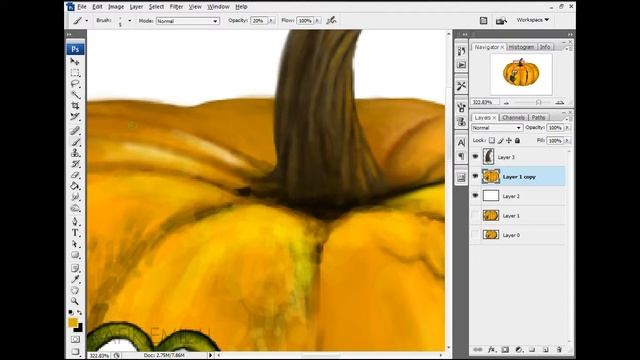Select the Shape tool
Screen dimensions: 640x360
(75, 255)
